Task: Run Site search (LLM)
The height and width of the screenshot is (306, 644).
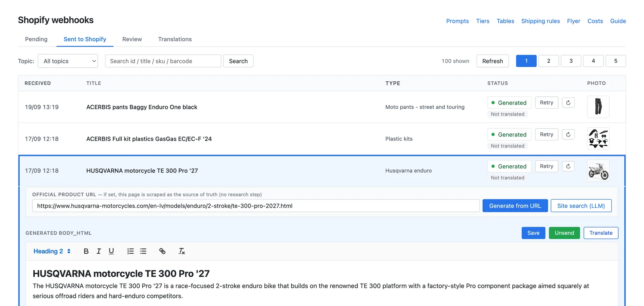Action: [581, 206]
